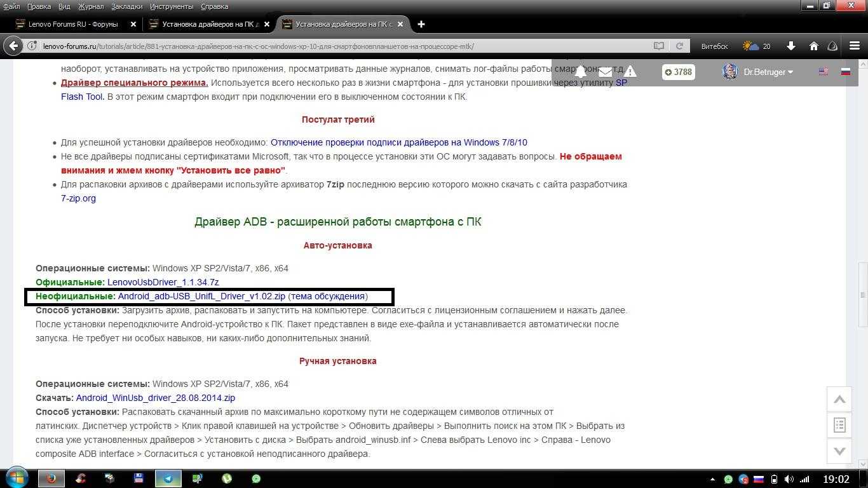Screen dimensions: 868x488
Task: Click the Витебск city label in toolbar
Action: point(714,46)
